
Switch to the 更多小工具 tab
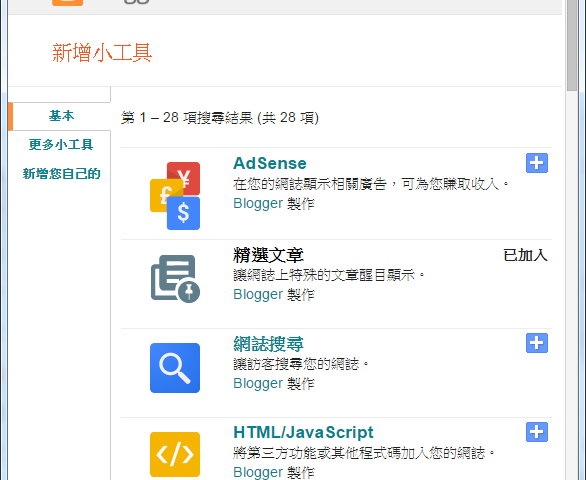[61, 145]
